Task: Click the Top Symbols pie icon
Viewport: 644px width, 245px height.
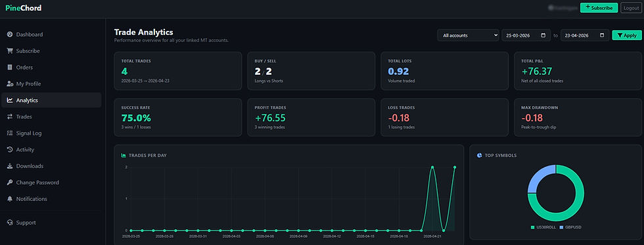Action: 479,156
